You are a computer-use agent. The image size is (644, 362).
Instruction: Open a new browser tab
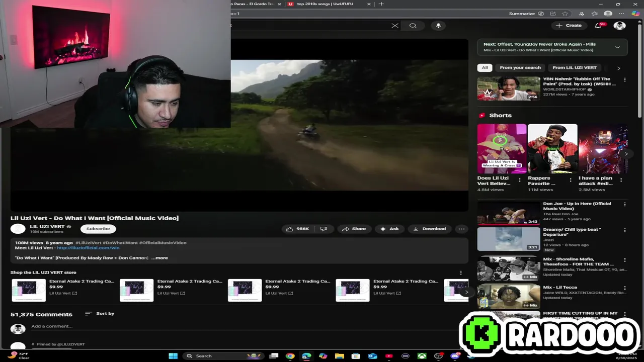[381, 4]
